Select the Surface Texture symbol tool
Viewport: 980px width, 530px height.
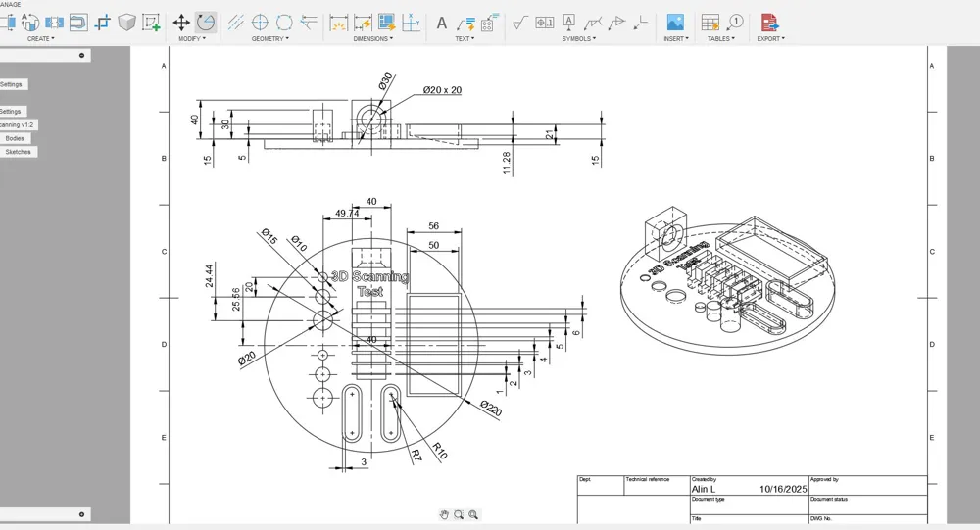point(520,23)
